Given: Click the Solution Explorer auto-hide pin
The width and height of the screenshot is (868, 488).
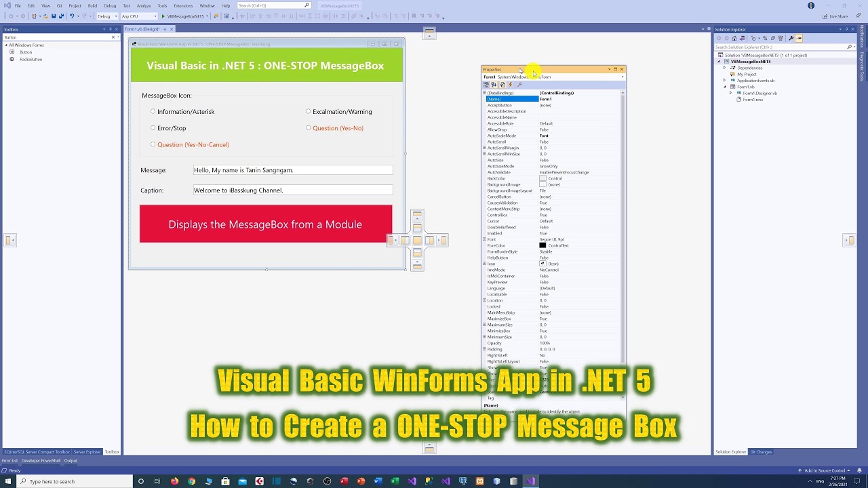Looking at the screenshot, I should click(846, 29).
